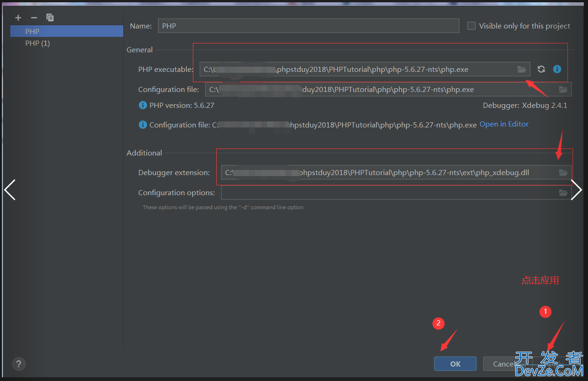Click the command line option hint text
Viewport: 588px width, 381px height.
click(x=223, y=207)
